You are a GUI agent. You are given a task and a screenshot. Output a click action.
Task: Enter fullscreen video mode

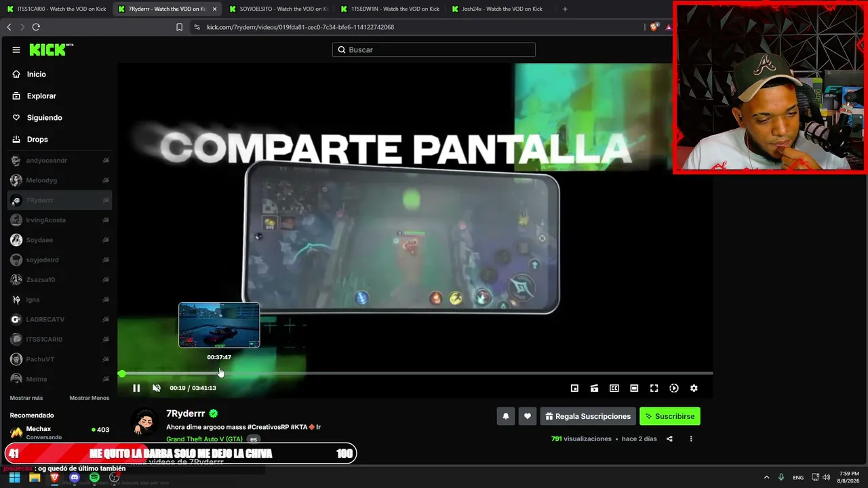[x=654, y=388]
